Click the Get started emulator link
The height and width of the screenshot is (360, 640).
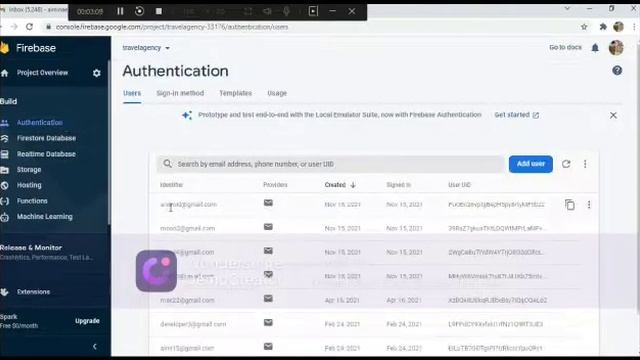pyautogui.click(x=516, y=115)
